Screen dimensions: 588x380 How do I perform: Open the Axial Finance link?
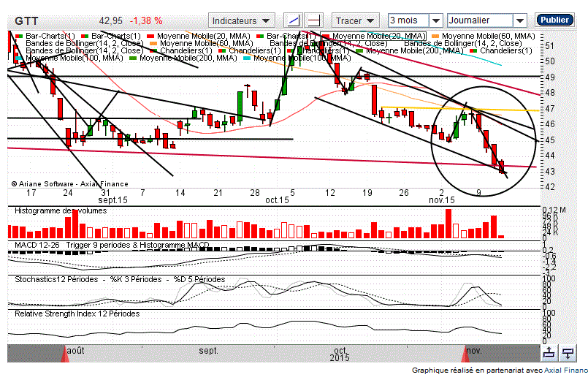566,370
